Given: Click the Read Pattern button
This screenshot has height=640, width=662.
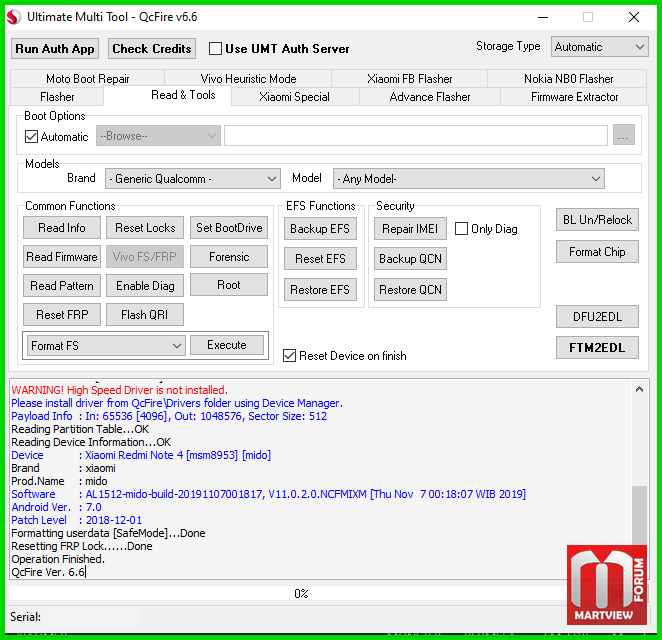Looking at the screenshot, I should click(x=62, y=286).
